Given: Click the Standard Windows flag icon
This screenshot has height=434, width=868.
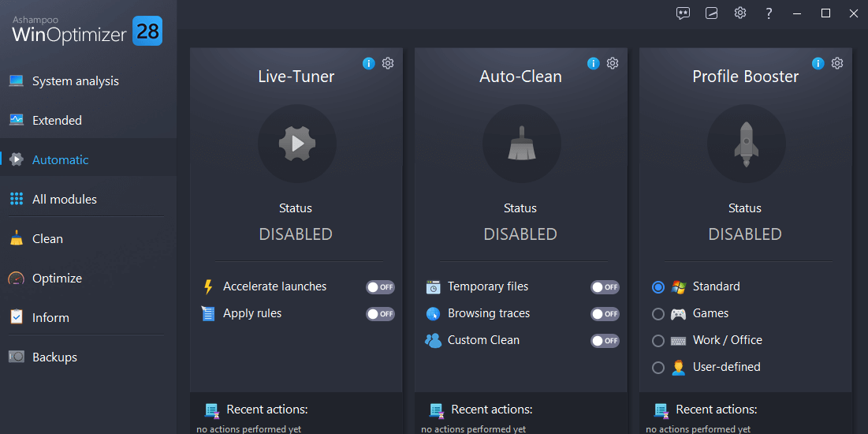Looking at the screenshot, I should click(x=678, y=287).
